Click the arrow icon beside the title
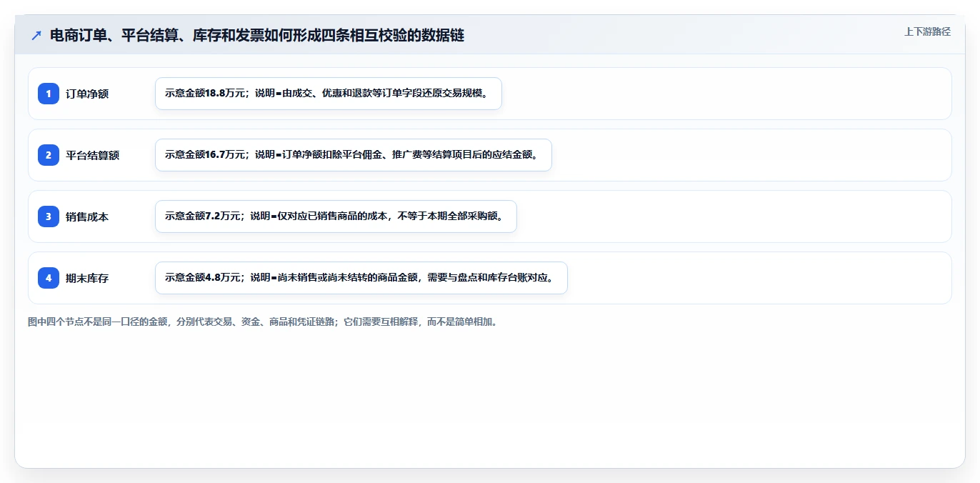This screenshot has width=980, height=483. point(36,35)
